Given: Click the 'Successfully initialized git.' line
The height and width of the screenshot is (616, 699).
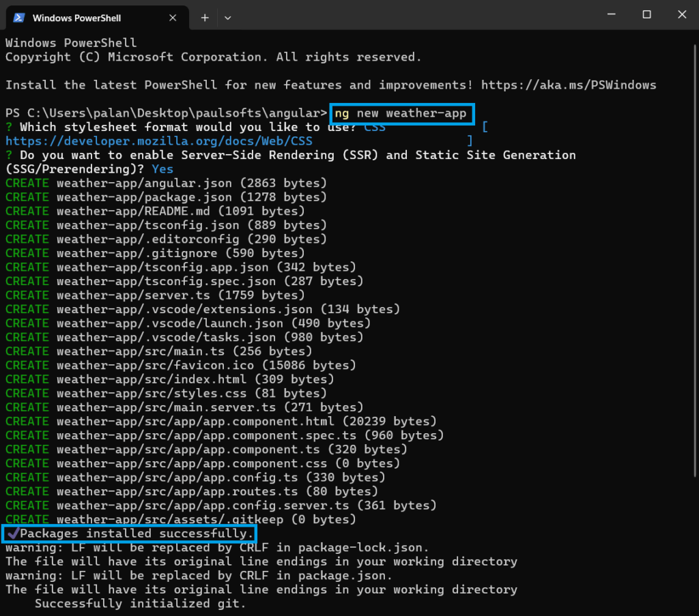Looking at the screenshot, I should pyautogui.click(x=141, y=604).
